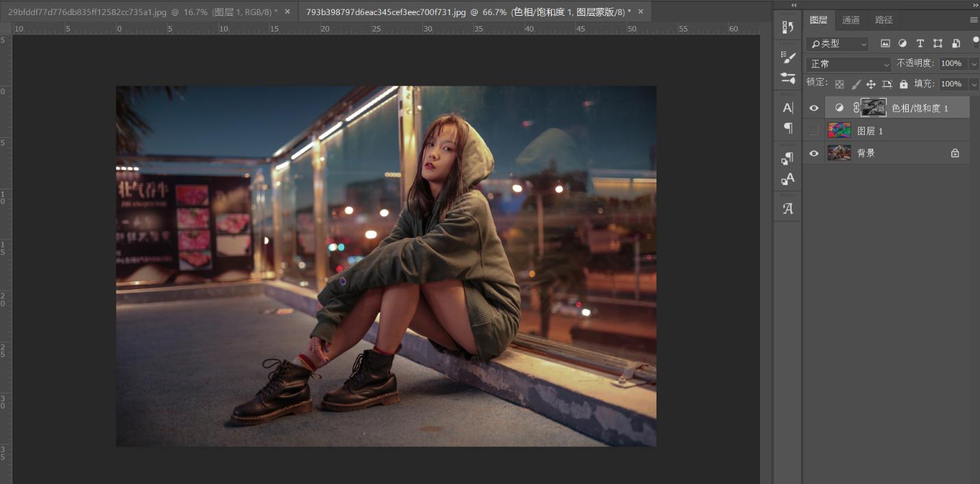Open the blend mode dropdown
This screenshot has height=484, width=980.
(x=848, y=63)
